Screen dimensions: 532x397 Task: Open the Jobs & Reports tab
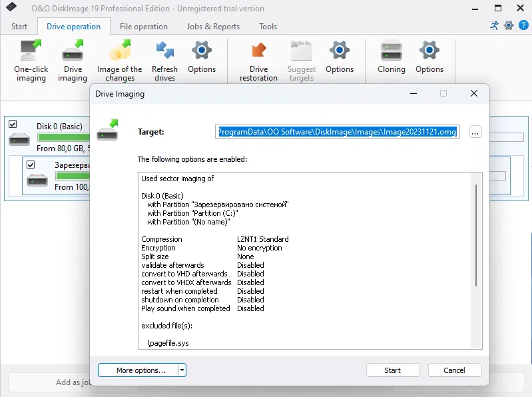pos(213,27)
